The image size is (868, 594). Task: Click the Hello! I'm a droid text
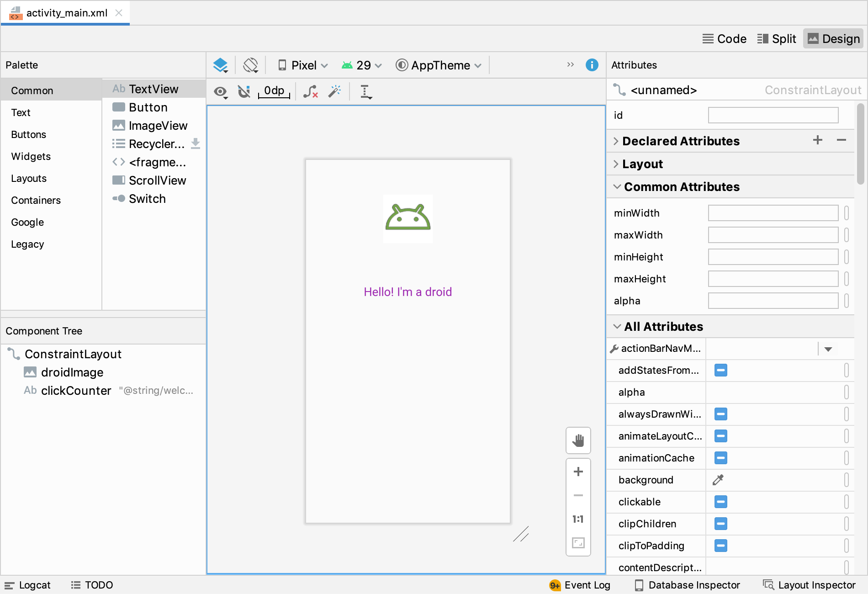click(x=408, y=292)
